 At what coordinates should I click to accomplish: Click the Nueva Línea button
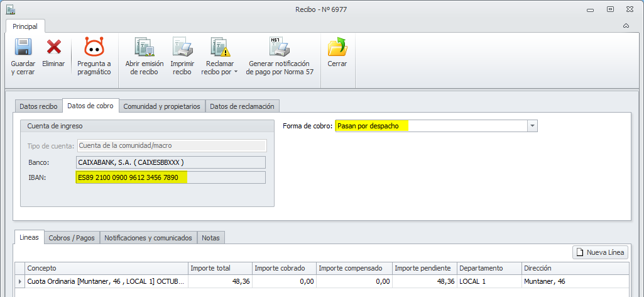tap(601, 252)
